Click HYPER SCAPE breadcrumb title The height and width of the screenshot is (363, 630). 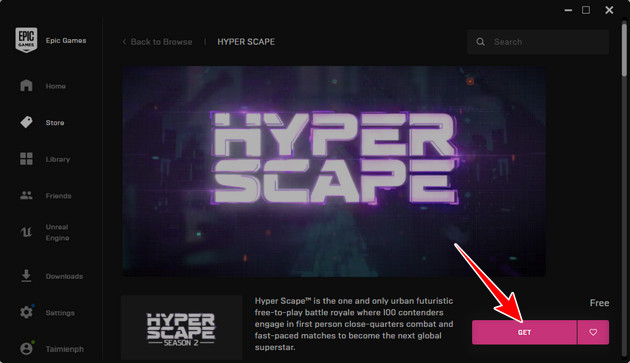coord(246,42)
